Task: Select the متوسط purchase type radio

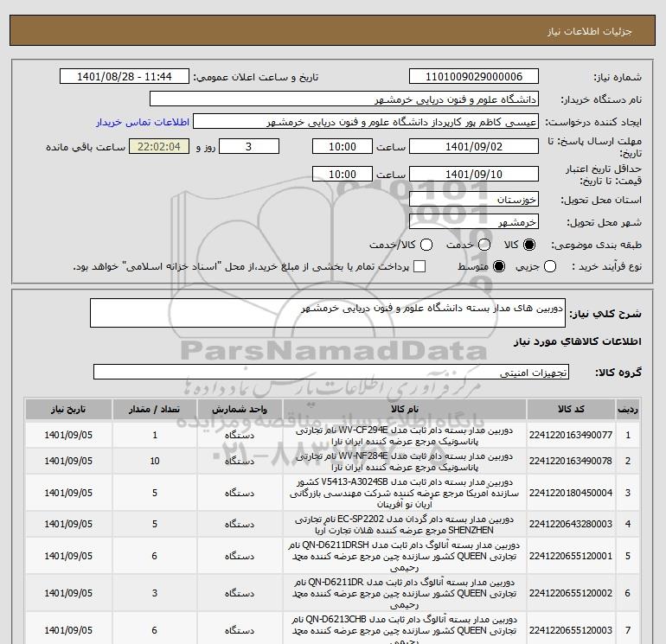Action: [499, 266]
